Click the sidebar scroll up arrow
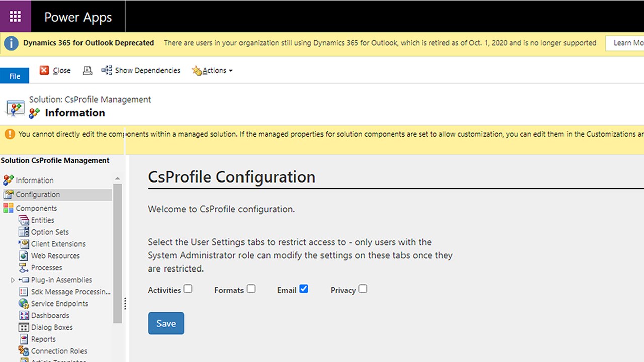The height and width of the screenshot is (362, 644). (x=117, y=179)
